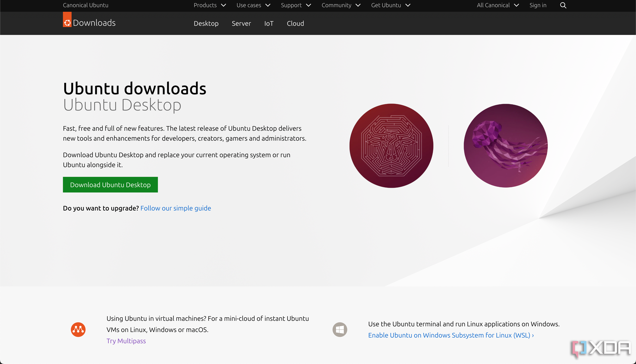The width and height of the screenshot is (636, 364).
Task: Expand the Use cases navigation menu
Action: coord(253,5)
